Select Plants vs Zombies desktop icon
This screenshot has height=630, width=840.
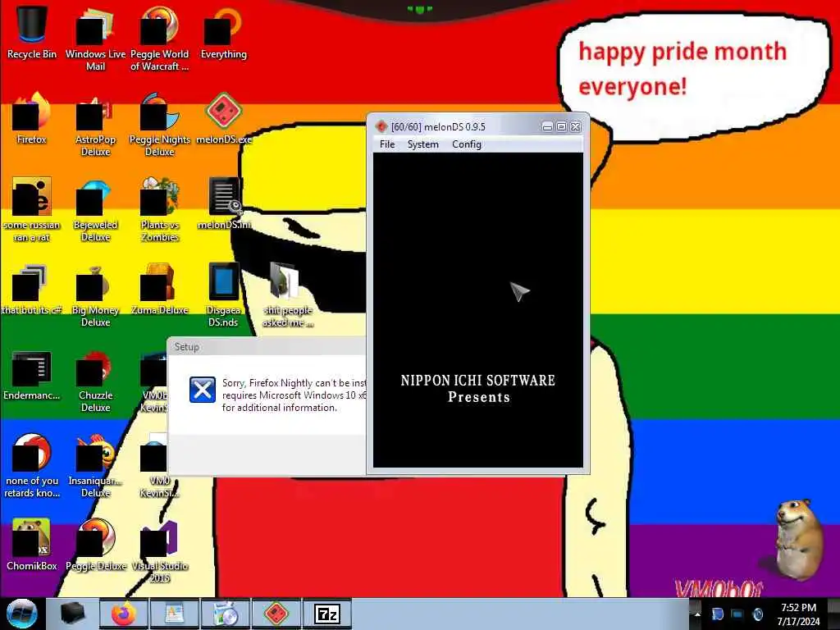point(159,210)
